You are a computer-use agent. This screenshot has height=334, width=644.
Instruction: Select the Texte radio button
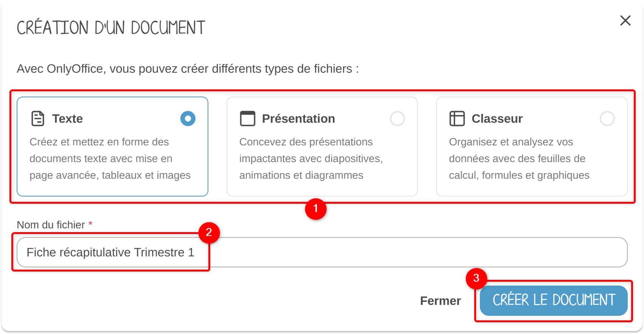188,119
